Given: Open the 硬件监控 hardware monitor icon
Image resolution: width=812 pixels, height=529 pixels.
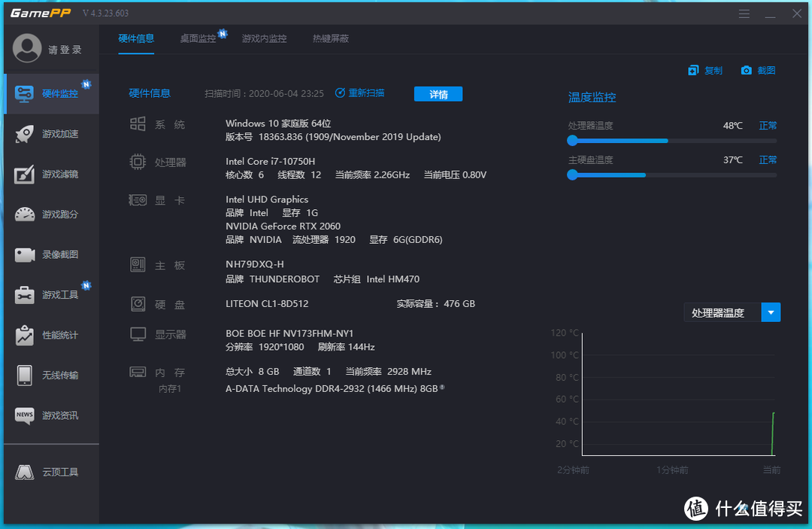Looking at the screenshot, I should (x=24, y=94).
